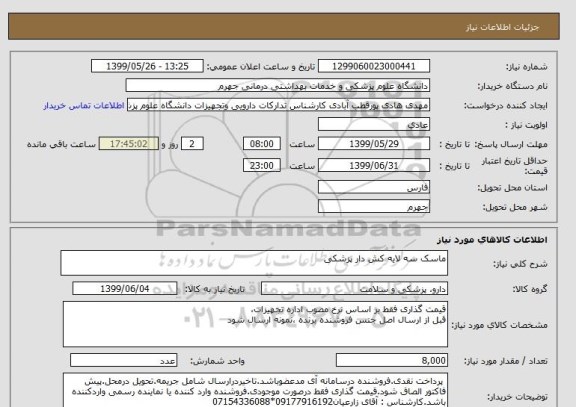
Task: Click the buyer organization name field
Action: 278,86
